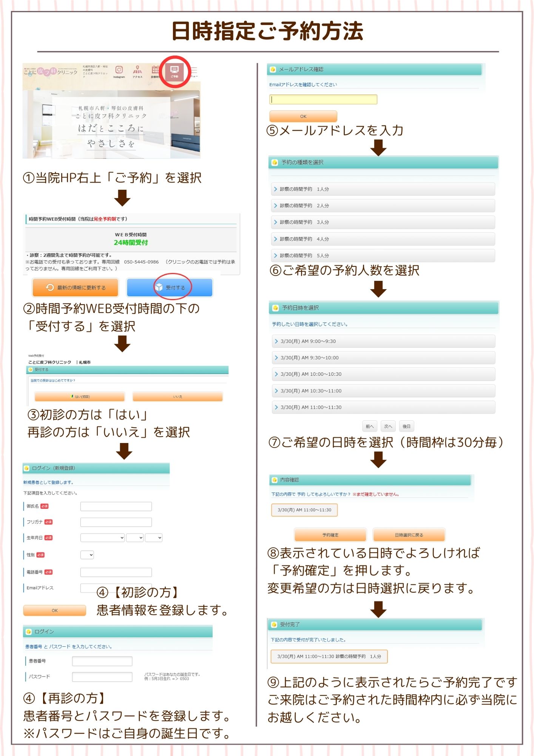This screenshot has height=756, width=534.
Task: Open the 性別 dropdown
Action: pos(87,555)
